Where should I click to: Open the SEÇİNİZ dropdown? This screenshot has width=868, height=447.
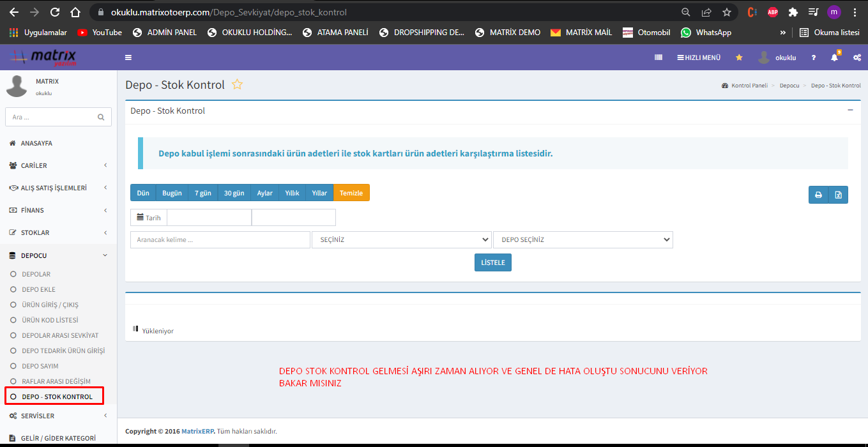pyautogui.click(x=401, y=239)
